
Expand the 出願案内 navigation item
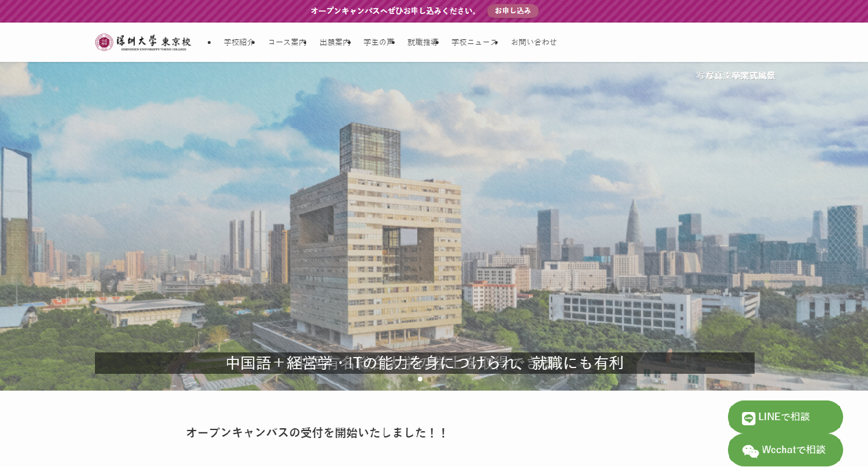(x=334, y=42)
